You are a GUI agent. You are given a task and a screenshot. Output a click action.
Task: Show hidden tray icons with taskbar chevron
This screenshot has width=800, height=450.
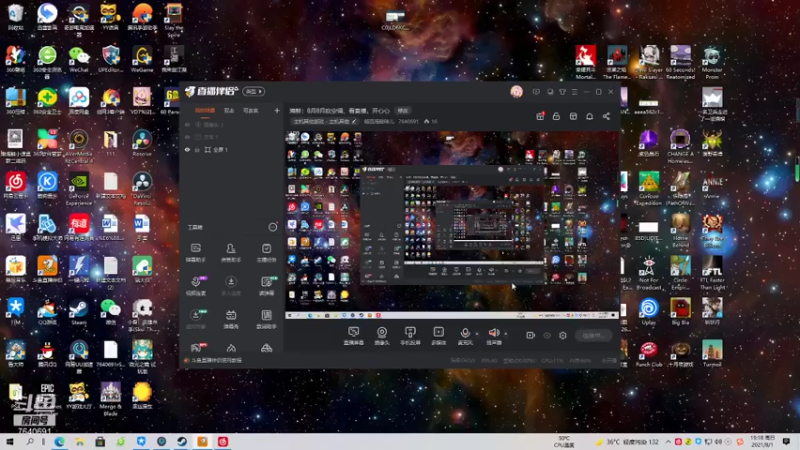click(668, 442)
